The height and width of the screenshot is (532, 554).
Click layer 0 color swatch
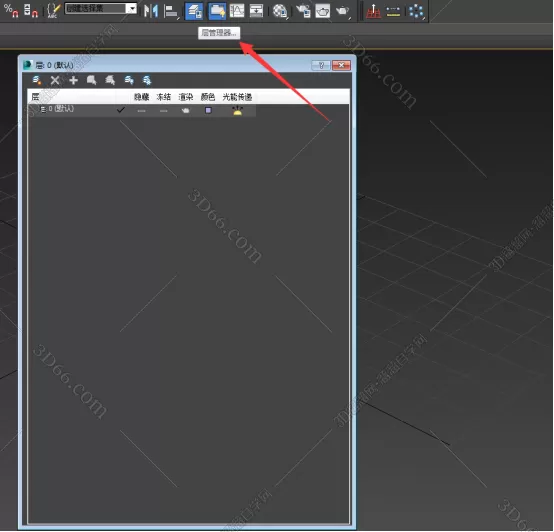(208, 110)
